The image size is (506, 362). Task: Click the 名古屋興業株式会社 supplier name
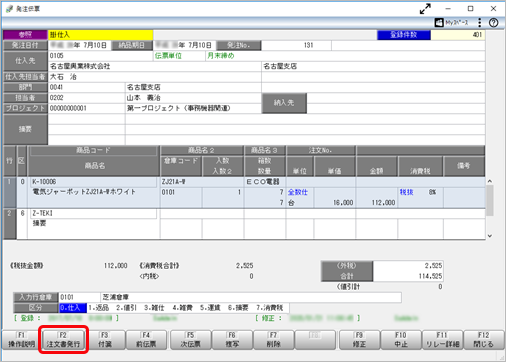80,66
